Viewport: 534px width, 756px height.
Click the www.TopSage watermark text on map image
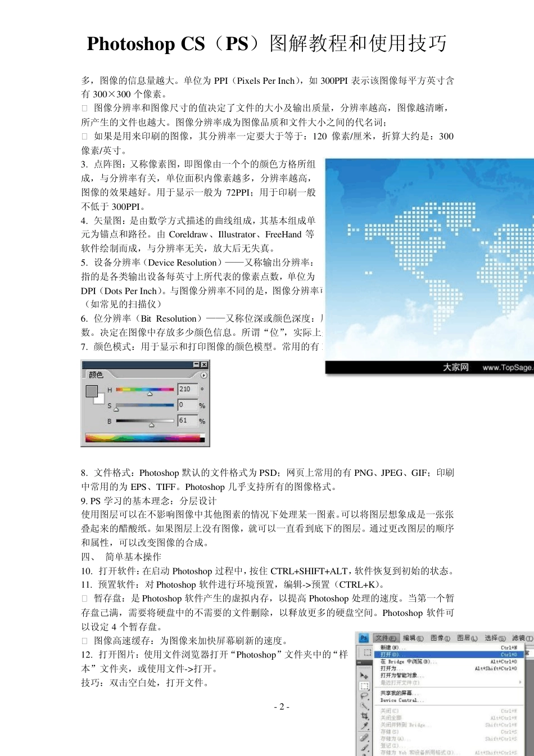click(508, 367)
